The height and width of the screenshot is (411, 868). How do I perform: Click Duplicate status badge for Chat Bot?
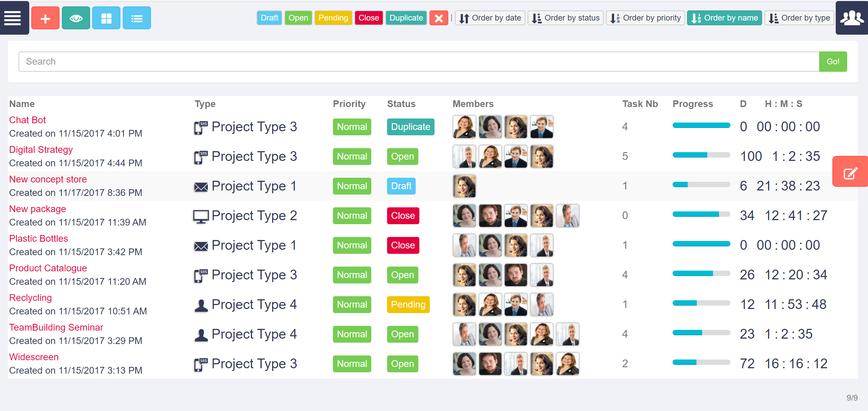pos(410,127)
